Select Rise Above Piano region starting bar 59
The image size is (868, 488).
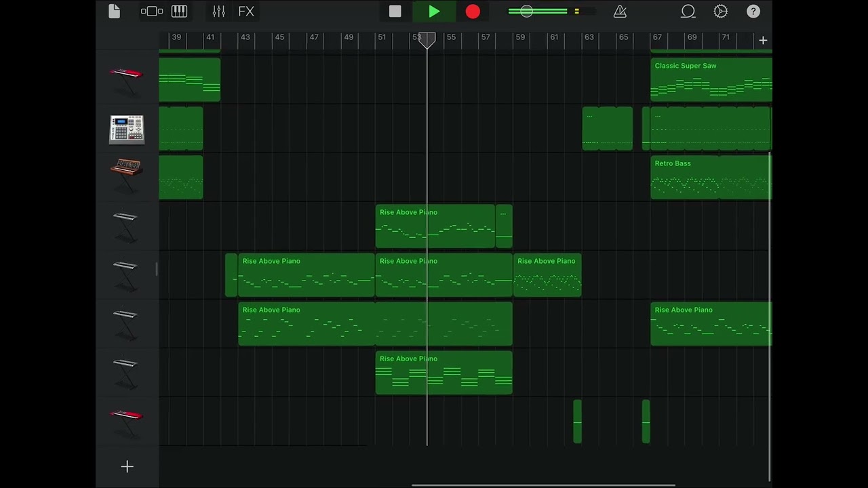(547, 275)
